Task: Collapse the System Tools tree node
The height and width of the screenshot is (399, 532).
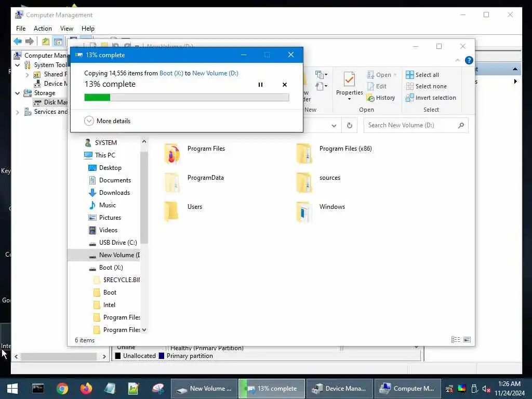Action: pyautogui.click(x=18, y=65)
